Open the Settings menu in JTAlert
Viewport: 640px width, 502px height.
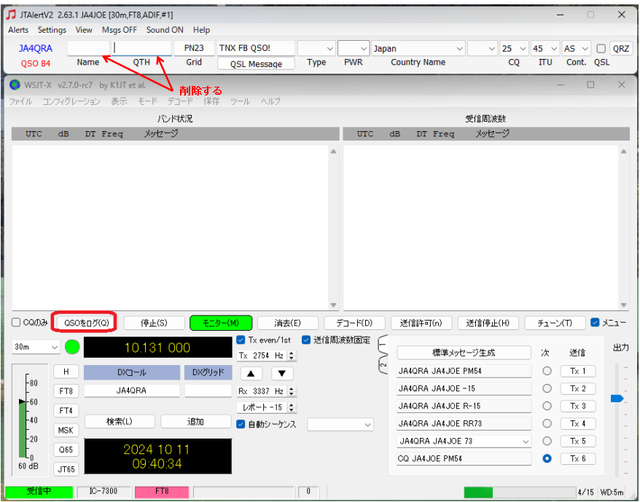[x=52, y=30]
